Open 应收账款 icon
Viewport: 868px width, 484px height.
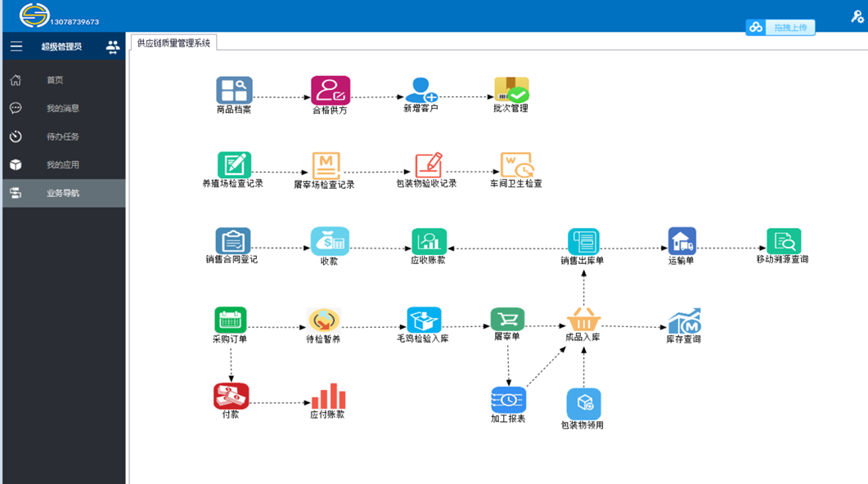click(x=429, y=241)
